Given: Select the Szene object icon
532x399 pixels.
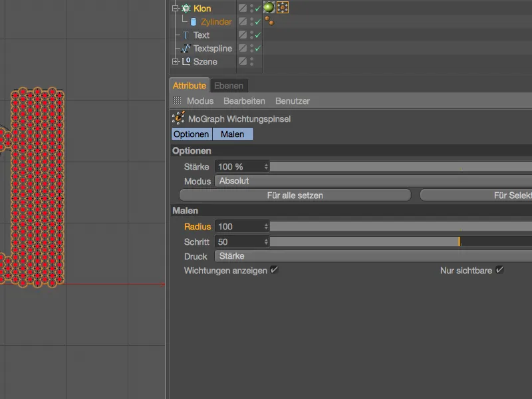Looking at the screenshot, I should point(188,61).
